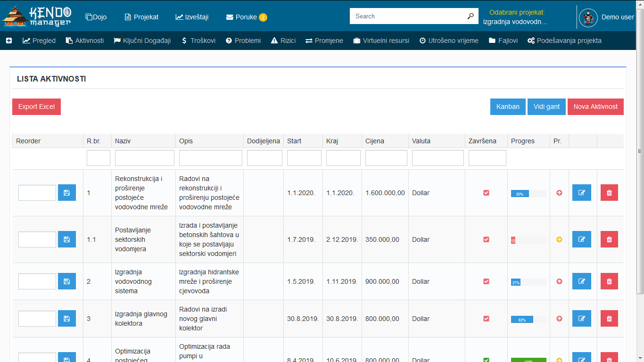Delete the Izgradnja glavnog kolektora activity

609,319
